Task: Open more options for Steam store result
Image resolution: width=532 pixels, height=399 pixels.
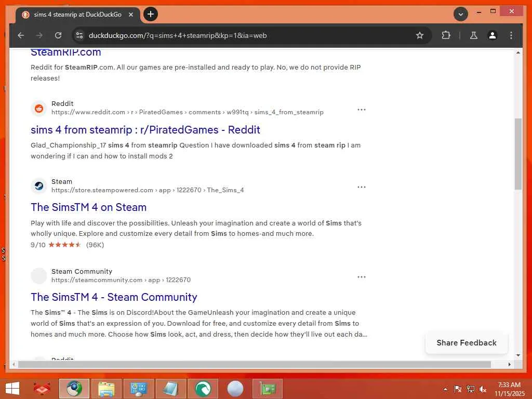Action: point(362,187)
